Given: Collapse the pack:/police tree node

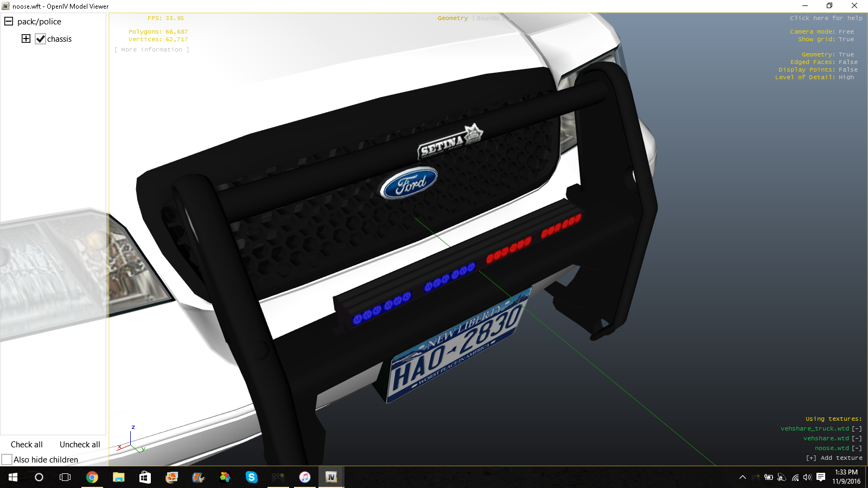Looking at the screenshot, I should [x=9, y=22].
